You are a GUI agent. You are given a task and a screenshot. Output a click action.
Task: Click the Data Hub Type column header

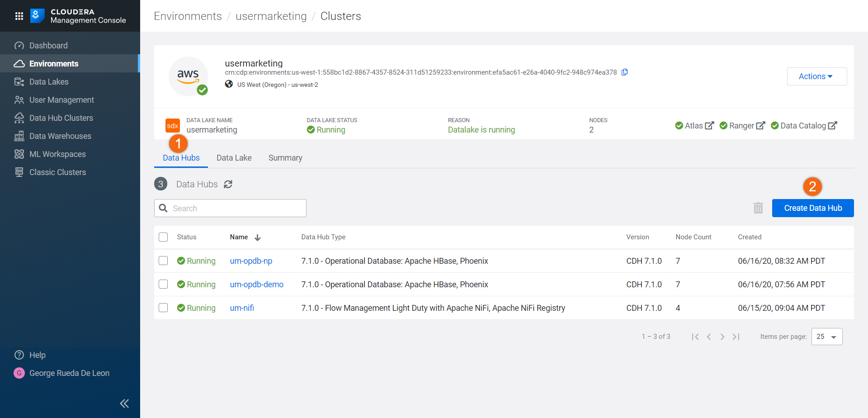[323, 237]
